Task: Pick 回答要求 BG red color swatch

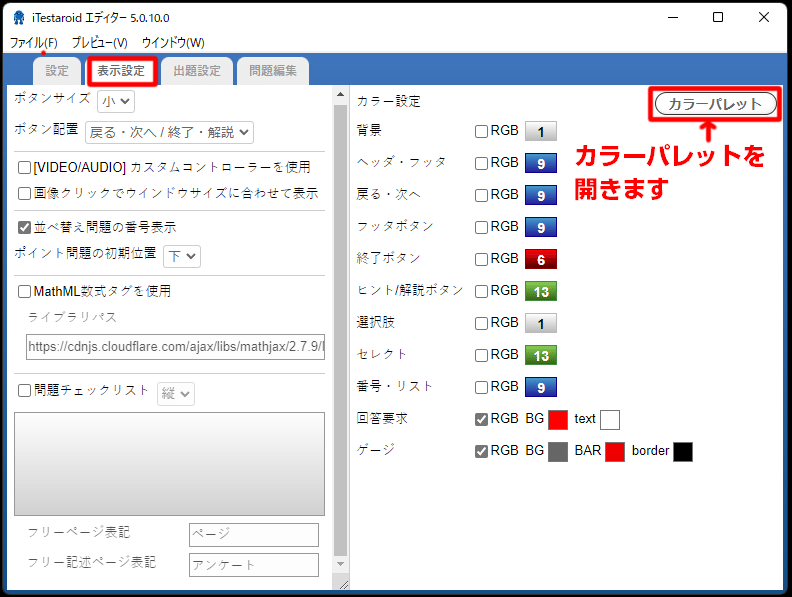Action: tap(558, 420)
